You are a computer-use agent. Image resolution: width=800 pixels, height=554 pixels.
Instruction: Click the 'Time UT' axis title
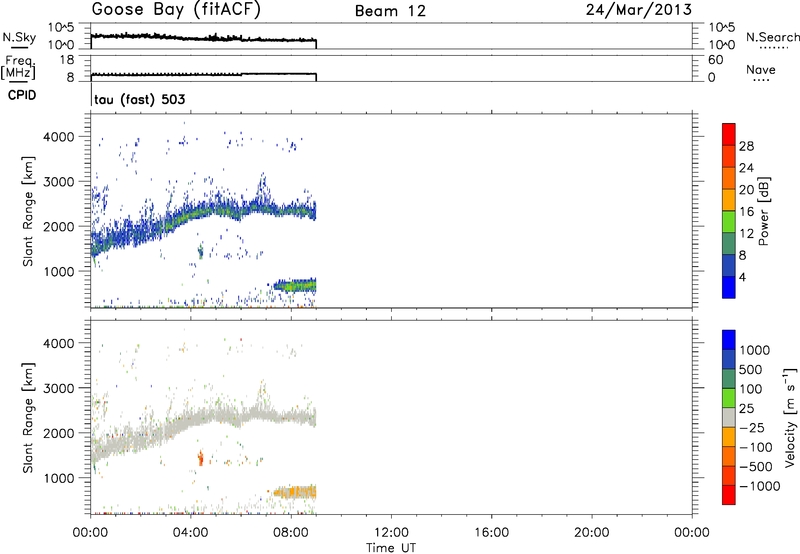[x=391, y=548]
